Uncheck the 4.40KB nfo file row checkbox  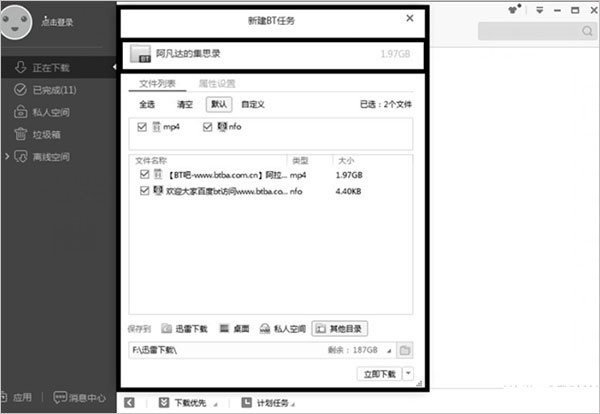(x=144, y=191)
